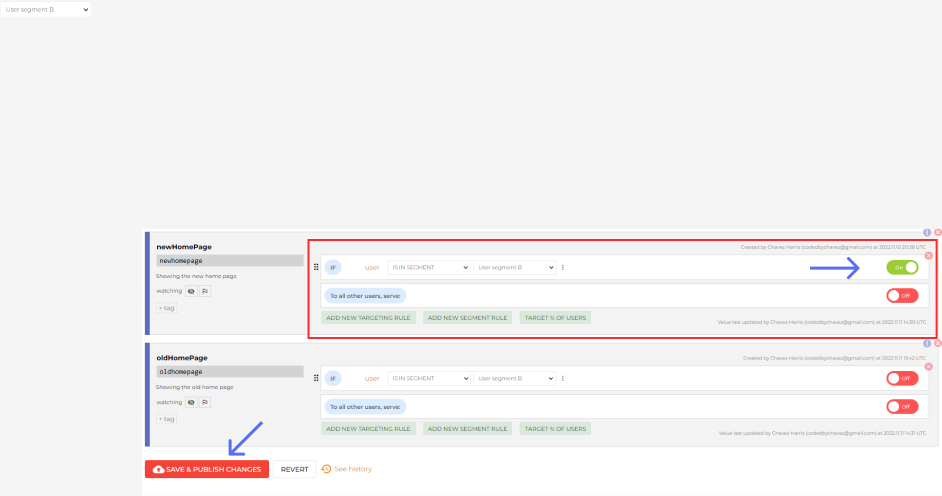Click ADD NEW SEGMENT RULE under newHomePage
The height and width of the screenshot is (496, 942).
click(x=467, y=318)
